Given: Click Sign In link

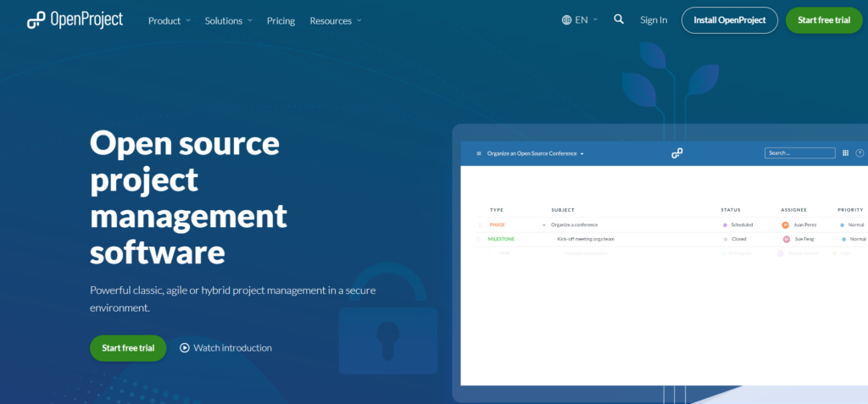Looking at the screenshot, I should pyautogui.click(x=654, y=20).
